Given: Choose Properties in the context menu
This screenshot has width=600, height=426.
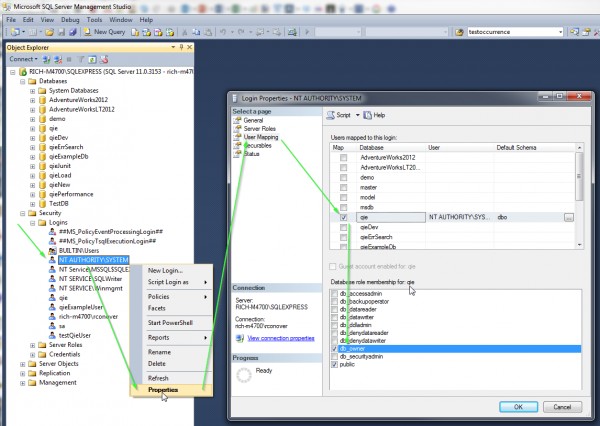Looking at the screenshot, I should pos(171,390).
